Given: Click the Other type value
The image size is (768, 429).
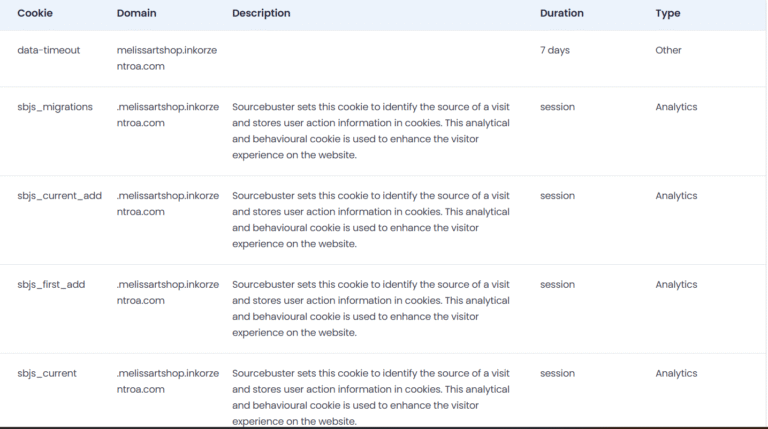Looking at the screenshot, I should (668, 50).
